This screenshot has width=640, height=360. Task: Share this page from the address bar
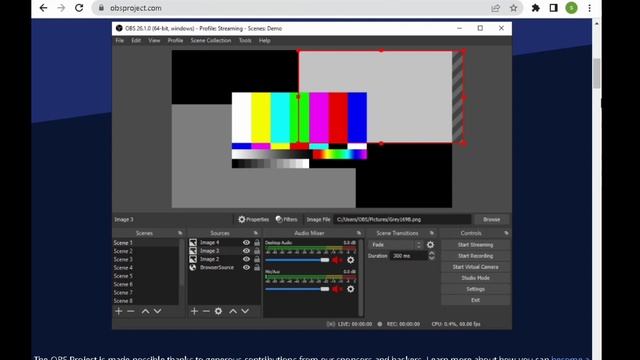click(x=496, y=8)
